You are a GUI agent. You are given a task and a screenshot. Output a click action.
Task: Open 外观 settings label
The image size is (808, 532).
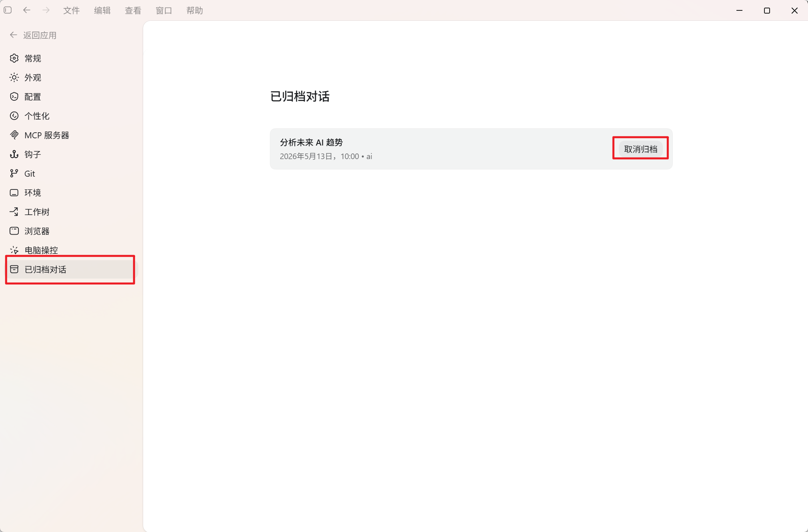click(33, 78)
